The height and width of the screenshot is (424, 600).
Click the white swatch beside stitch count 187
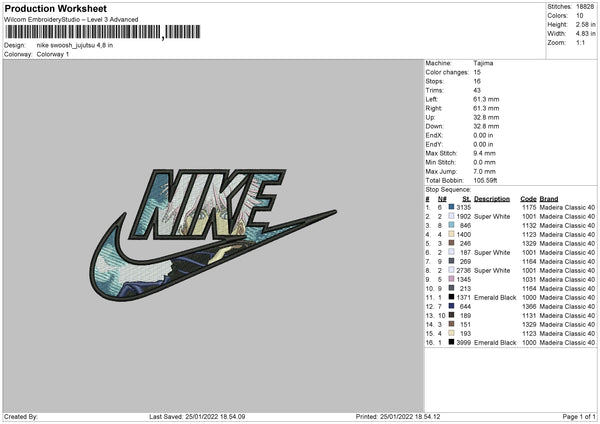coord(452,252)
